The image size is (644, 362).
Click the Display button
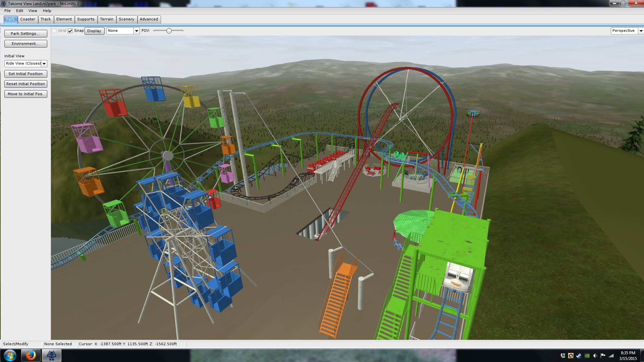94,31
